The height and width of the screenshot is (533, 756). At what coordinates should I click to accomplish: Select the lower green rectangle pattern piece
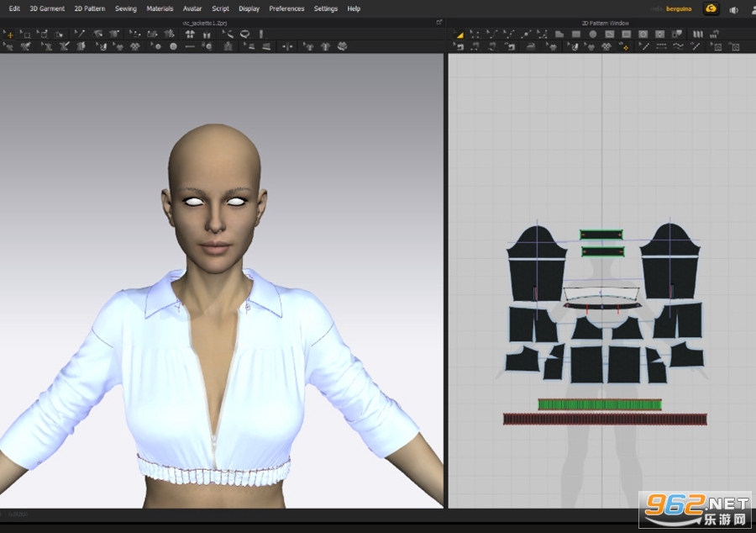[x=602, y=251]
